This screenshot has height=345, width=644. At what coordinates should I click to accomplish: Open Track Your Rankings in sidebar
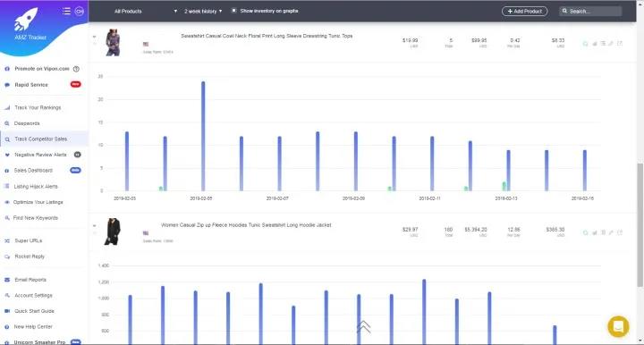38,107
